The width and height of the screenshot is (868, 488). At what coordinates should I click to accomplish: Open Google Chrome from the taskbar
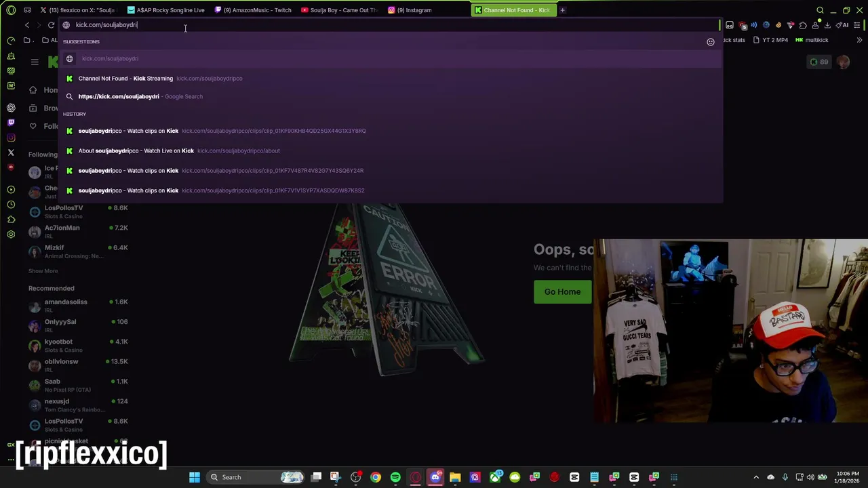tap(376, 477)
